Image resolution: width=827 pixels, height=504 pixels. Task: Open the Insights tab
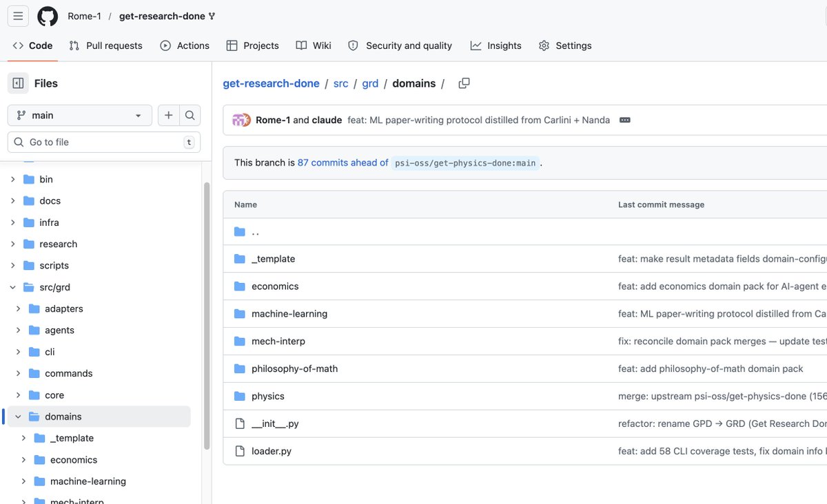496,45
